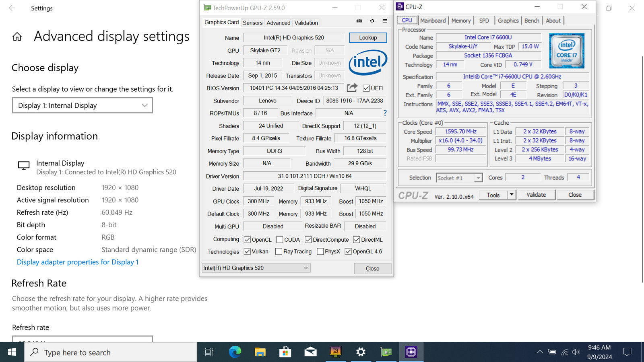Click the battery icon in the system tray
Viewport: 644px width, 362px height.
[x=552, y=352]
